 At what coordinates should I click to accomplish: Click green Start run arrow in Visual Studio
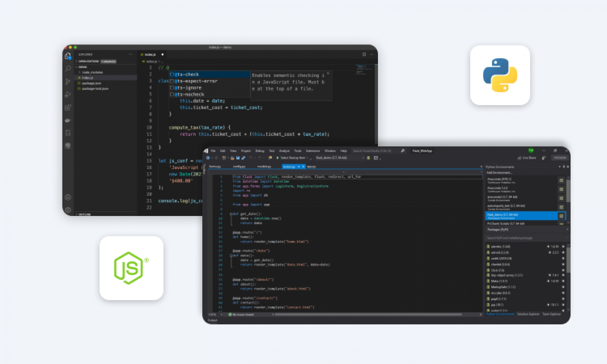(x=277, y=158)
